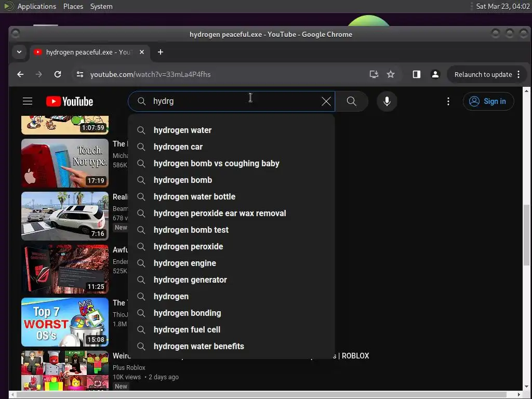Image resolution: width=532 pixels, height=399 pixels.
Task: Click the Sign in button
Action: 488,101
